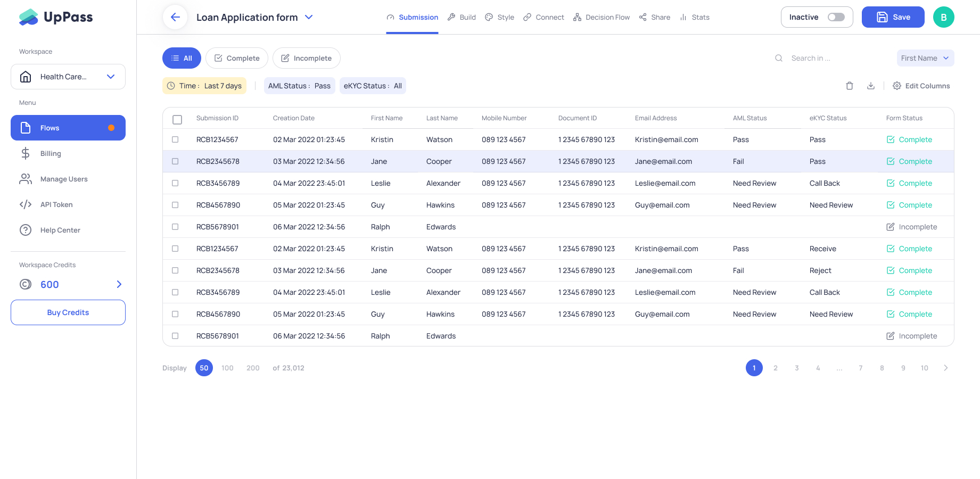Filter by Complete submissions
This screenshot has height=479, width=980.
click(x=237, y=58)
